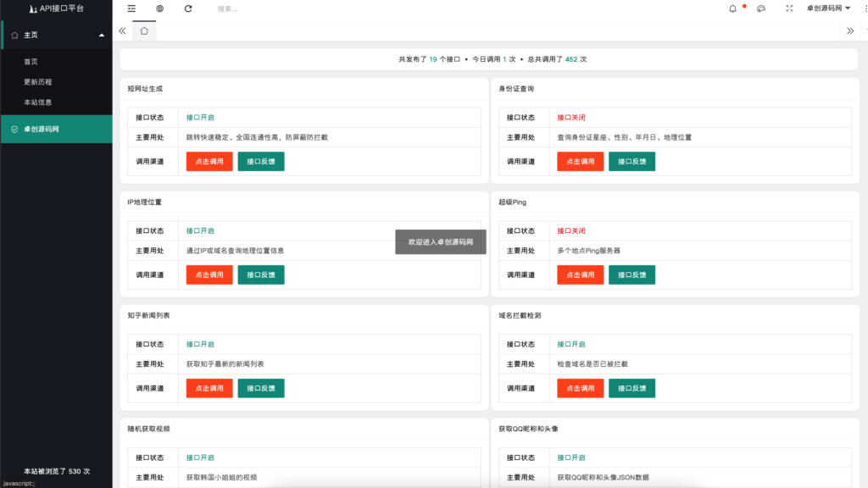Click 点击调用 for 短网址生成
Image resolution: width=868 pixels, height=488 pixels.
pos(209,162)
